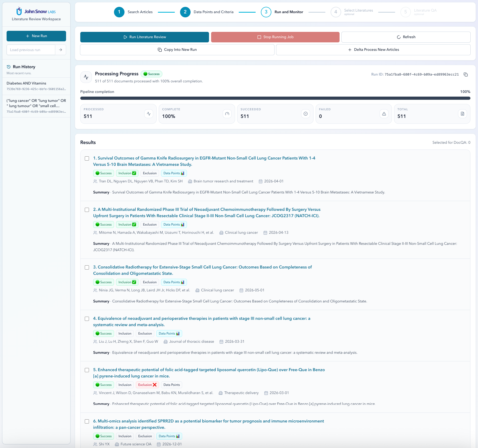Click Copy Into New Run button
The height and width of the screenshot is (448, 478).
[177, 50]
